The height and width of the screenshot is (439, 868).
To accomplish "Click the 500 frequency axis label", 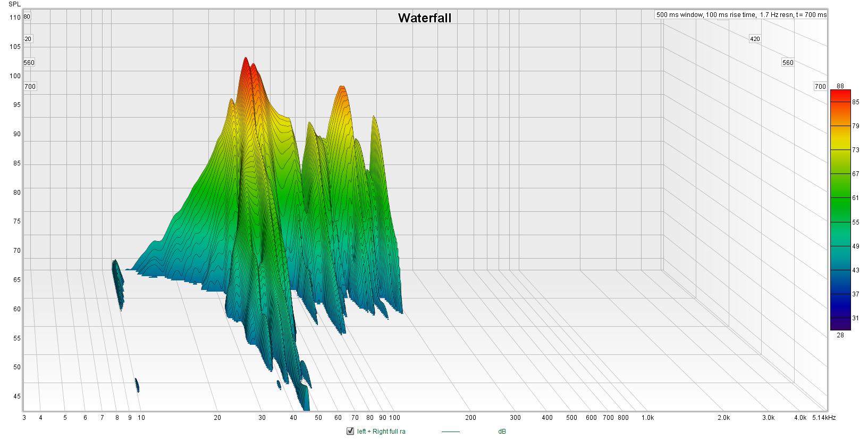I will click(x=571, y=418).
